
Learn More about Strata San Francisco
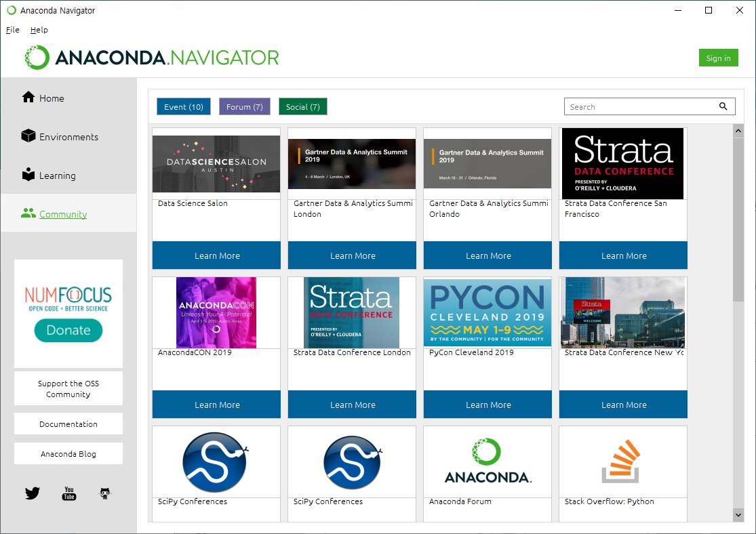click(x=623, y=255)
